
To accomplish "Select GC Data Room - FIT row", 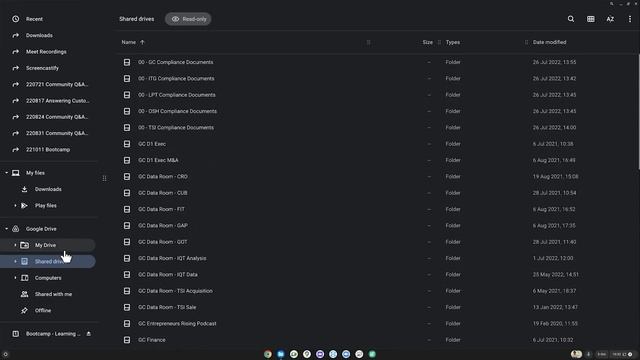I will pos(377,209).
